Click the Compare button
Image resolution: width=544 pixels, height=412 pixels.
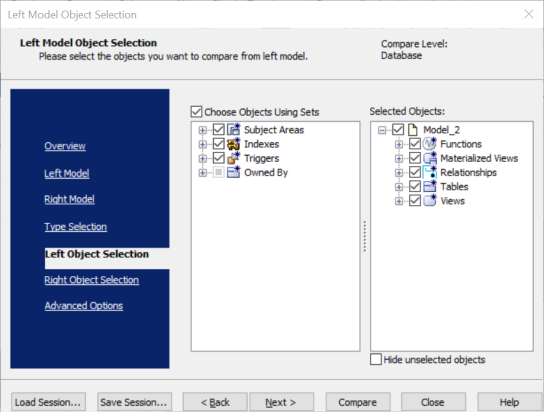[x=358, y=402]
